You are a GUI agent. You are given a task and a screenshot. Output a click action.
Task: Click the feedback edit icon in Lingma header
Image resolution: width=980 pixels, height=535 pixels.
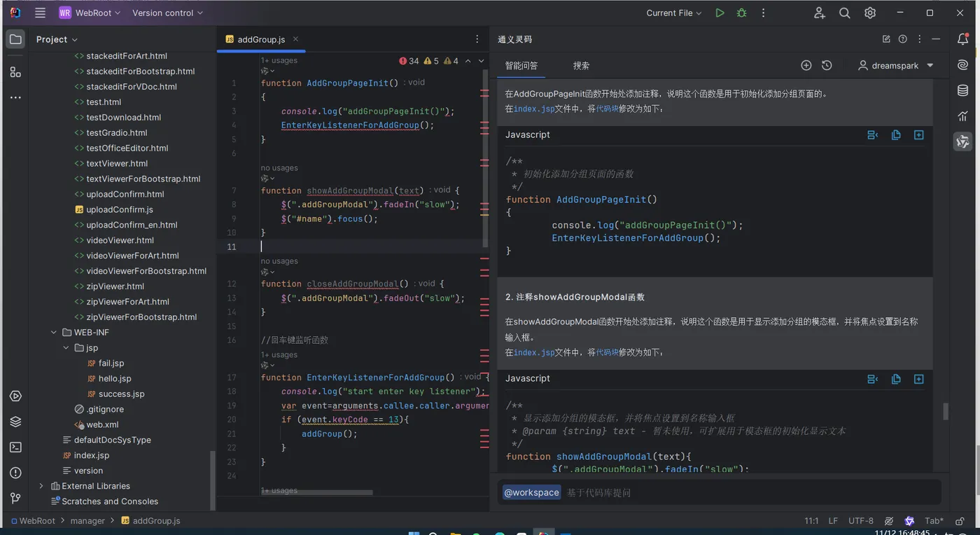(886, 39)
